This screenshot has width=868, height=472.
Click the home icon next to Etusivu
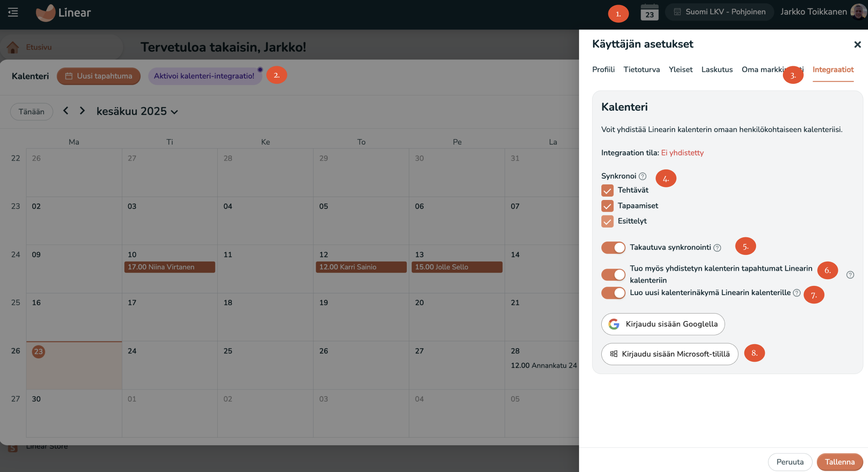coord(13,47)
